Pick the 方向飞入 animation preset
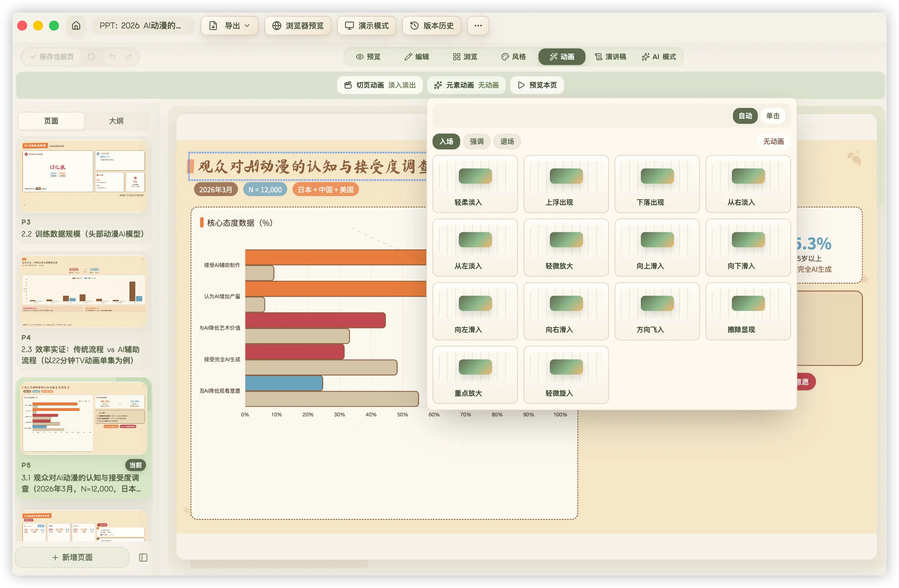The height and width of the screenshot is (588, 899). click(x=657, y=311)
